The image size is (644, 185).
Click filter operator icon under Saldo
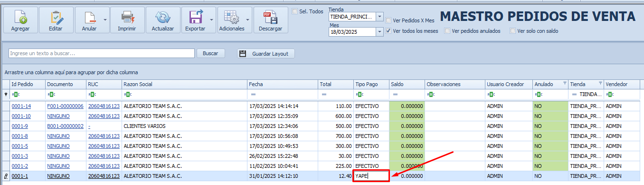395,95
